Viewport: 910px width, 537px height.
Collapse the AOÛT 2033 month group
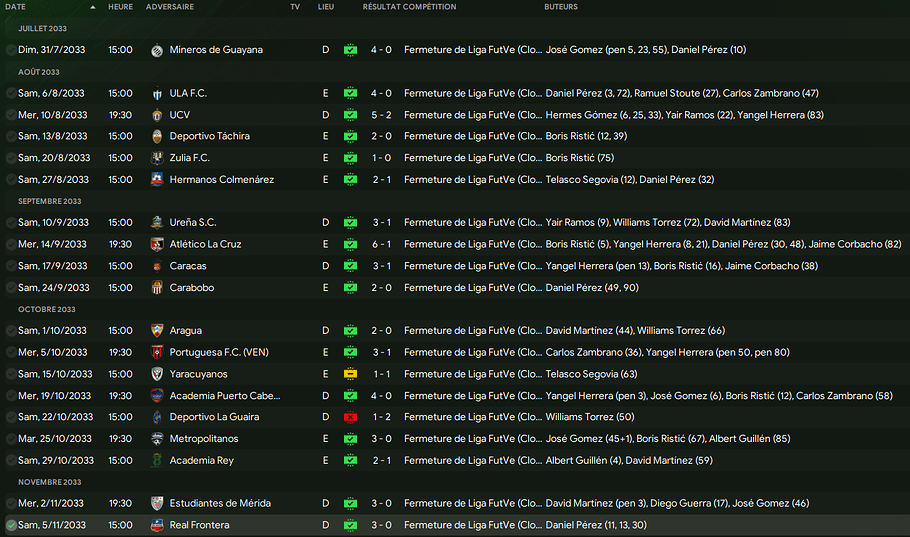(39, 72)
